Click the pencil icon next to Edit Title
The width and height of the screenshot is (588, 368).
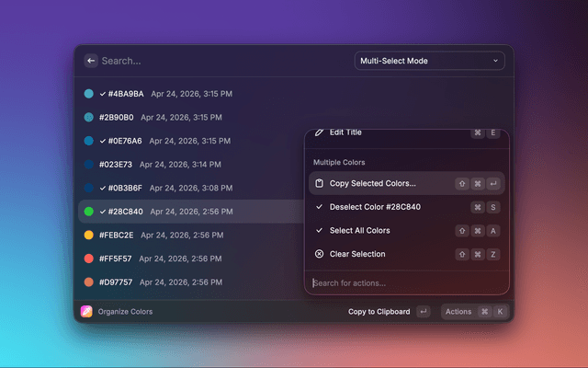tap(319, 132)
